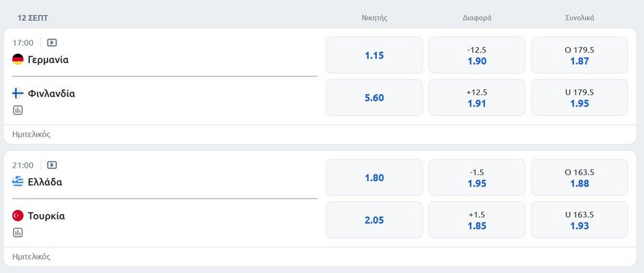Screen dimensions: 644x273
Task: Pick Germany -12.5 handicap at 1.90
Action: [x=477, y=56]
